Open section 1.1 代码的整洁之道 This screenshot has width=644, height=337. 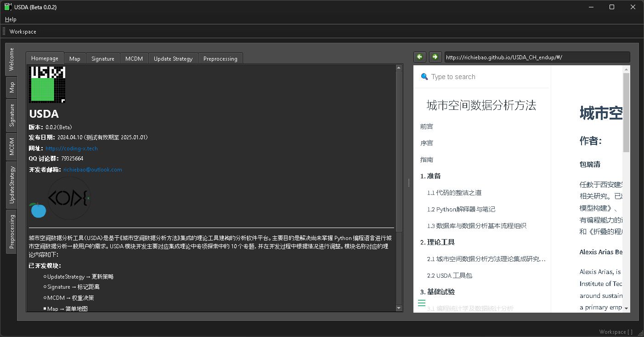click(x=454, y=193)
